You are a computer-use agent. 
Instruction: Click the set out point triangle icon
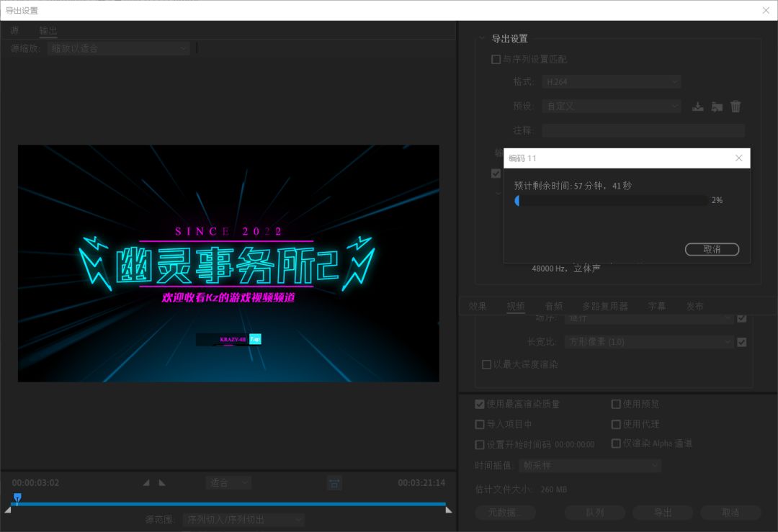[x=162, y=482]
